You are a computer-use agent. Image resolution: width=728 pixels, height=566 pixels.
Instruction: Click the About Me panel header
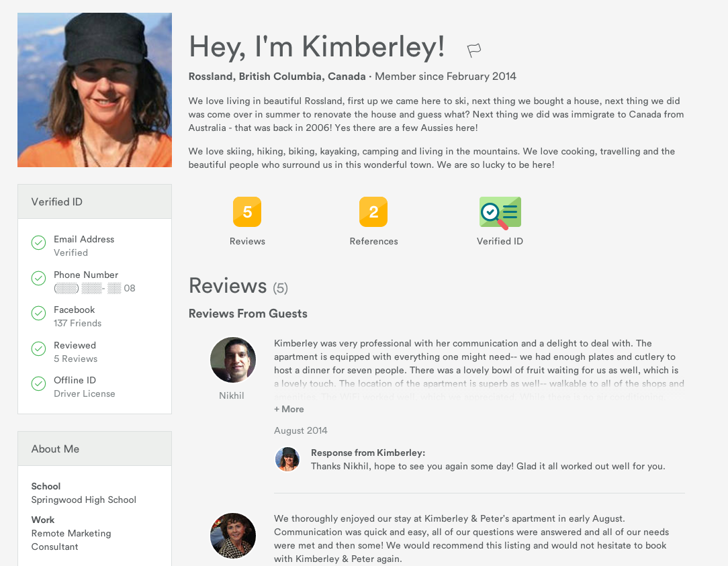[95, 449]
